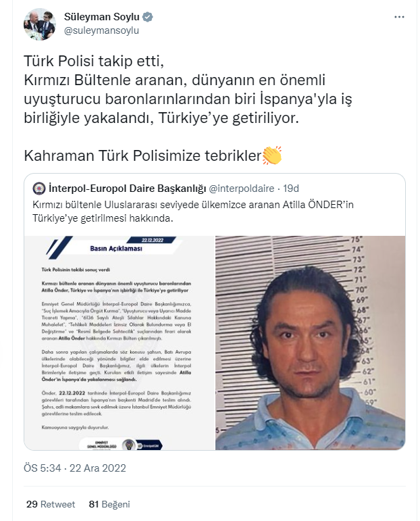Image resolution: width=420 pixels, height=521 pixels.
Task: View the 29 Retweet list
Action: 51,504
